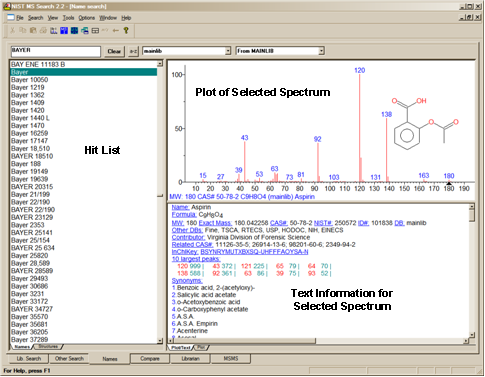Click the Copy toolbar icon
Screen dimensions: 485x377
[23, 31]
